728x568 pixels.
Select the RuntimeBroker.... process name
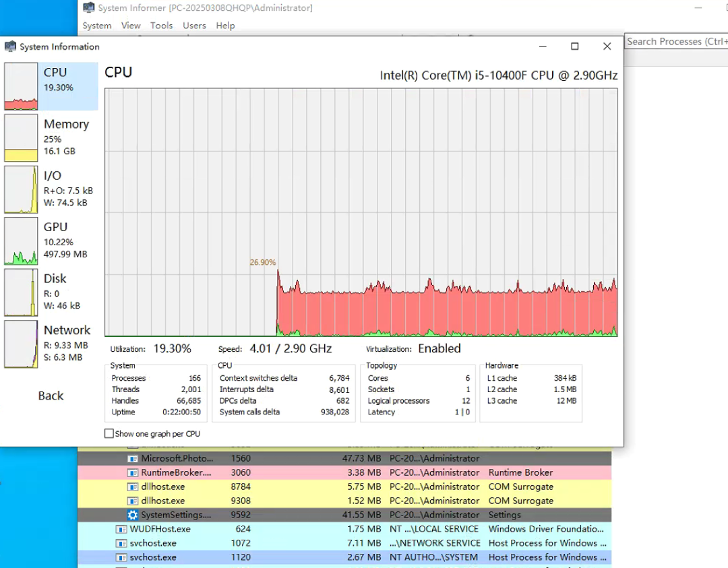(x=176, y=472)
